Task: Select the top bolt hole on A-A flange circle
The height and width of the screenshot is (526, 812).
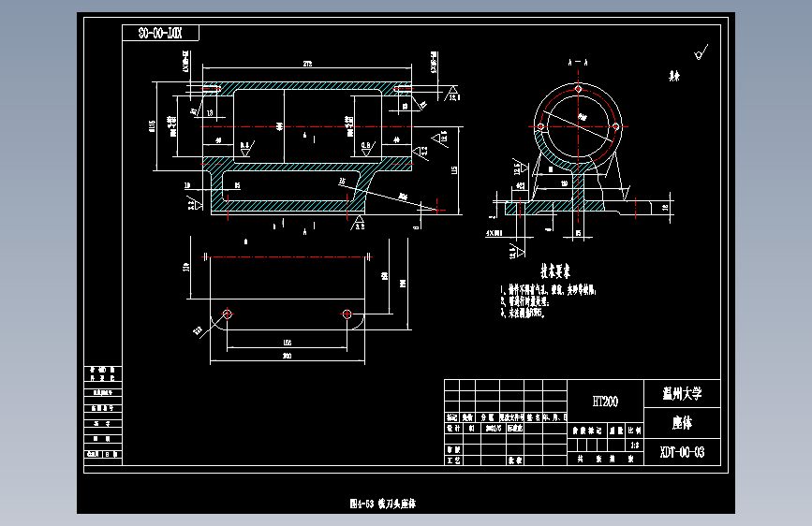Action: click(579, 89)
